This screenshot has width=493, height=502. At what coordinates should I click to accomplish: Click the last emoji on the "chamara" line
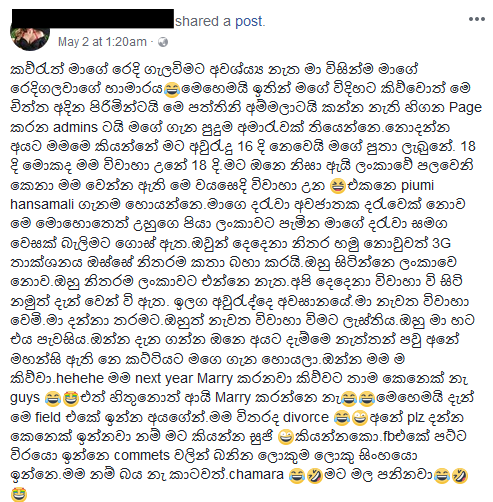[x=460, y=476]
